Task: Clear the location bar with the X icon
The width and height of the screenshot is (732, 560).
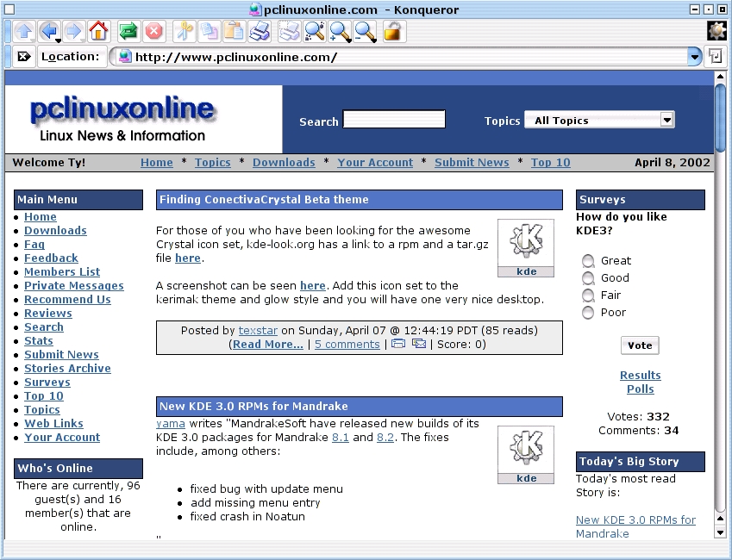Action: [23, 57]
